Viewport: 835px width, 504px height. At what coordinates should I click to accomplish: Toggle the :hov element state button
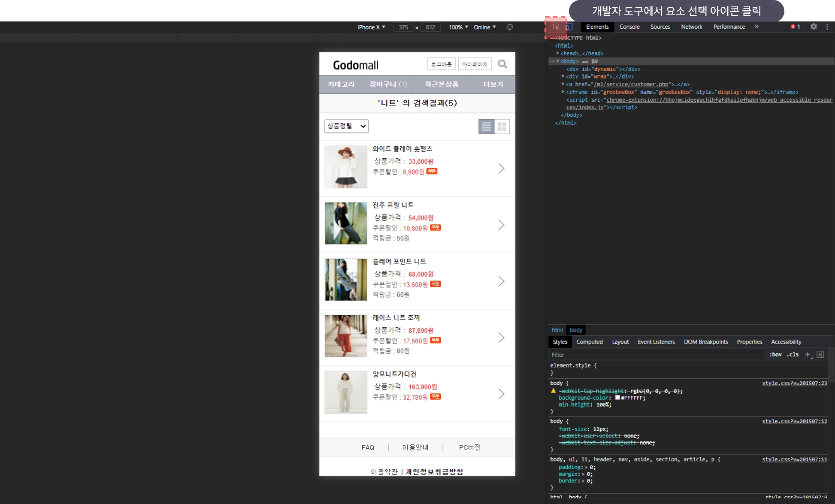tap(775, 354)
